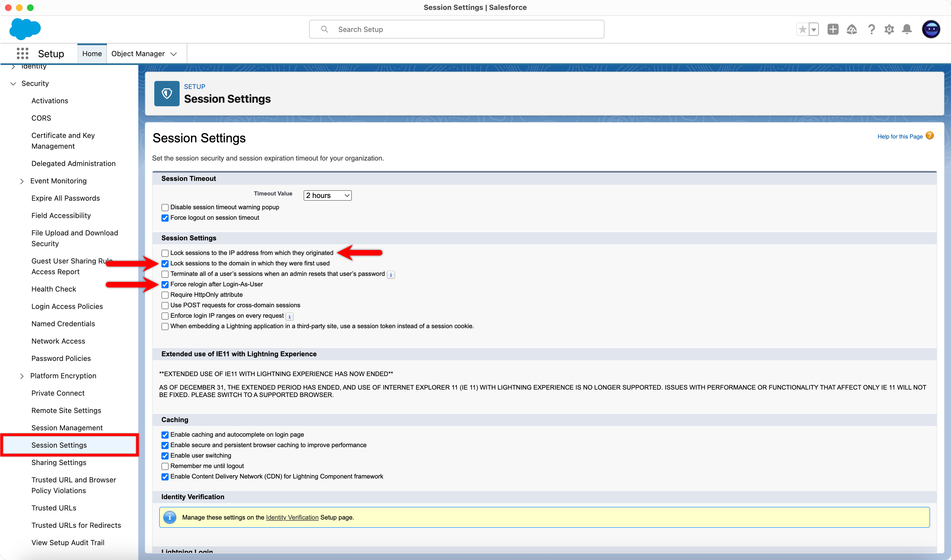The image size is (951, 560).
Task: Click the favorites star icon
Action: click(x=803, y=29)
